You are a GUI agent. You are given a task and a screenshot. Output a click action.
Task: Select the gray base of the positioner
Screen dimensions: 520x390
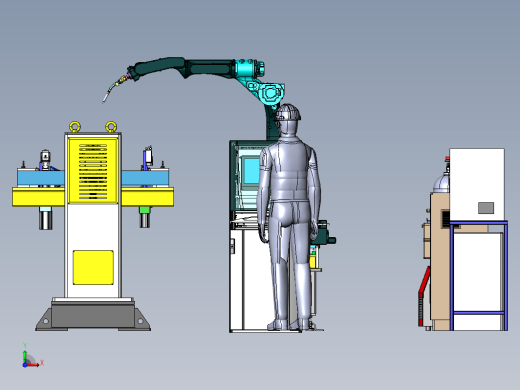point(93,315)
